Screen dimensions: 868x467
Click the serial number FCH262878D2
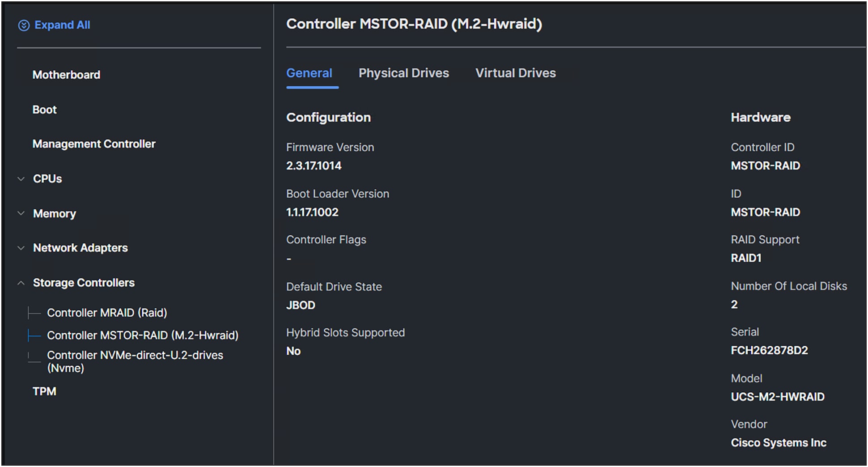tap(769, 350)
